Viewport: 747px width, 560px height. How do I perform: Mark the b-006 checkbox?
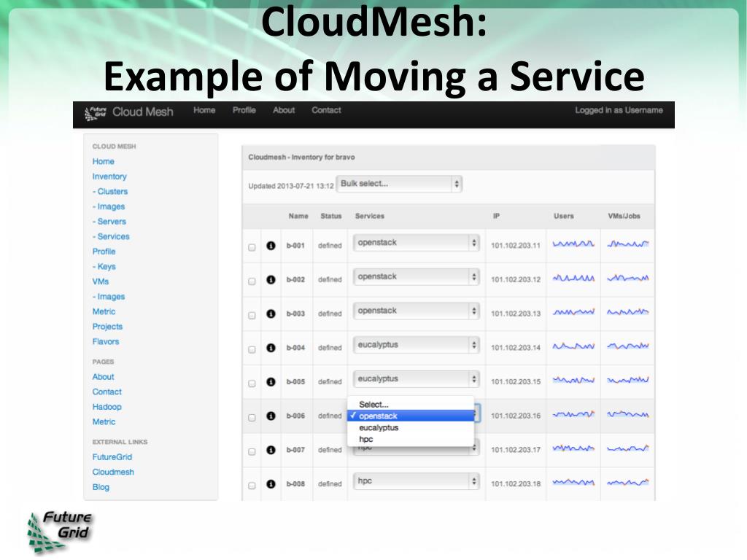252,418
